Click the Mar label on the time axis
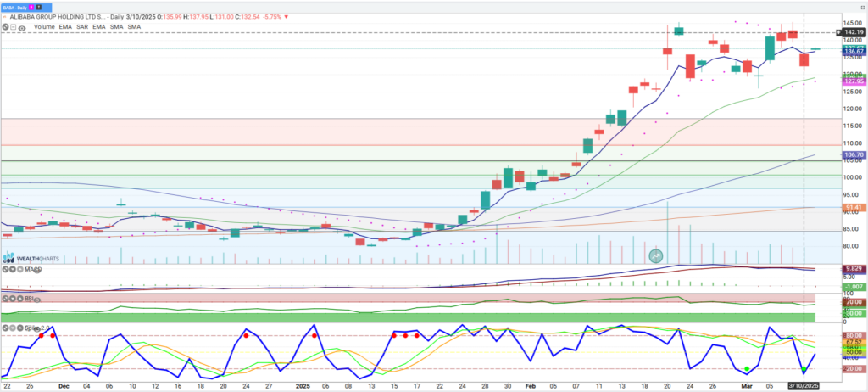 pyautogui.click(x=748, y=385)
